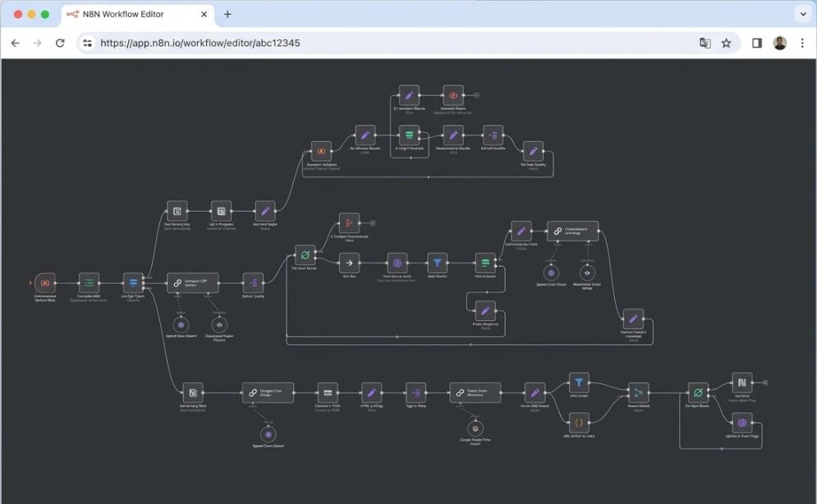
Task: Bookmark this page with the star icon
Action: click(727, 44)
